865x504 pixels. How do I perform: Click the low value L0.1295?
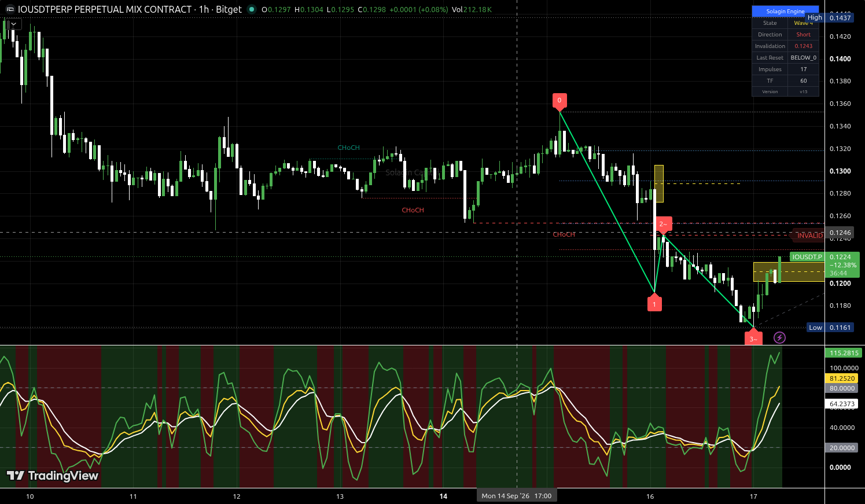click(340, 9)
